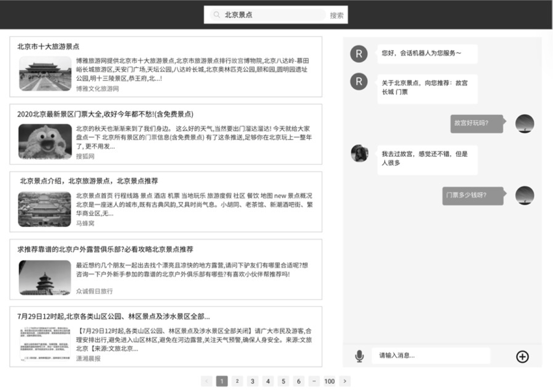Open 求推荐靠谱的北京户外露营俱乐部 result
The width and height of the screenshot is (553, 392).
[105, 249]
